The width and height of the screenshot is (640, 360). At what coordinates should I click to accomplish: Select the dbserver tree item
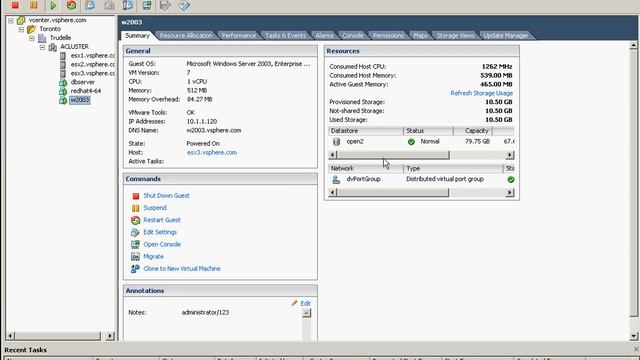pos(82,82)
